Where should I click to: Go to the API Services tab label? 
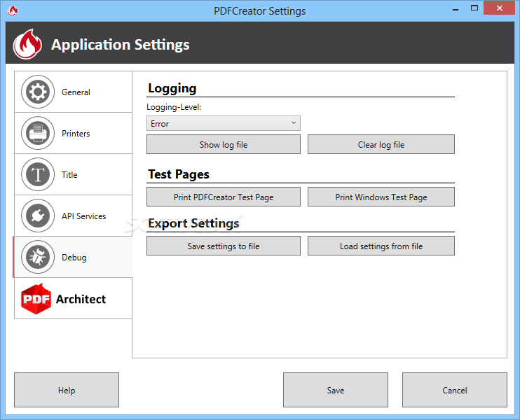pos(84,216)
